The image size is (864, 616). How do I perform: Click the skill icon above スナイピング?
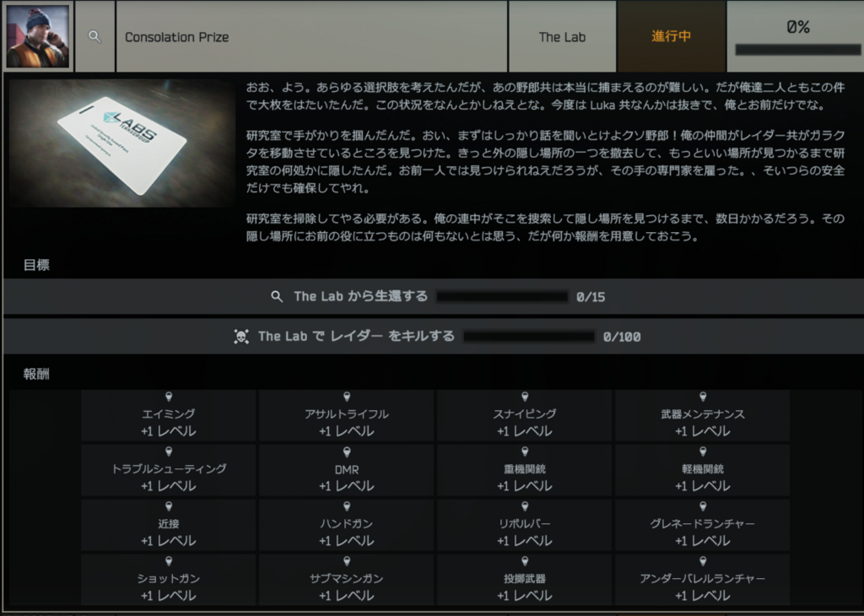pos(525,397)
